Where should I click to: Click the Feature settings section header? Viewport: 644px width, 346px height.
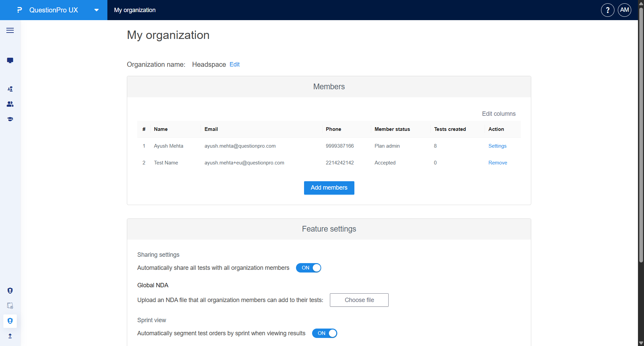coord(329,229)
